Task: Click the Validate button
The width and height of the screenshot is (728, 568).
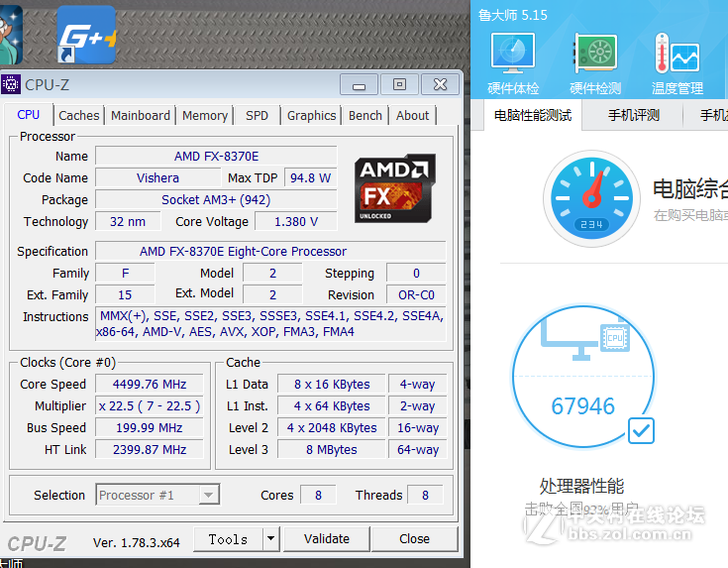Action: point(327,539)
